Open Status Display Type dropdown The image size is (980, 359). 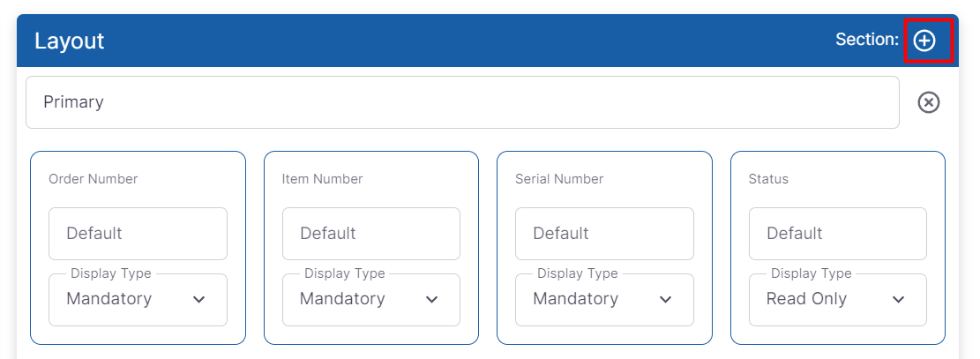pos(838,300)
